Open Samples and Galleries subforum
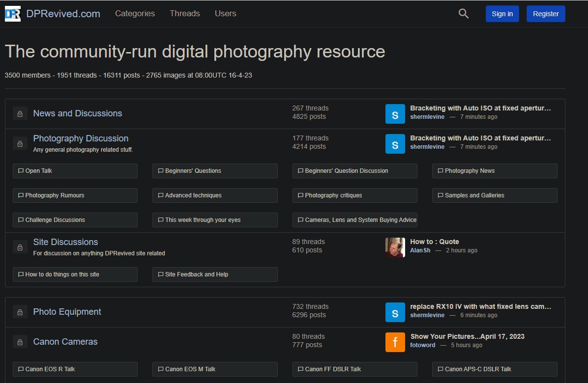Viewport: 588px width, 383px height. [495, 195]
